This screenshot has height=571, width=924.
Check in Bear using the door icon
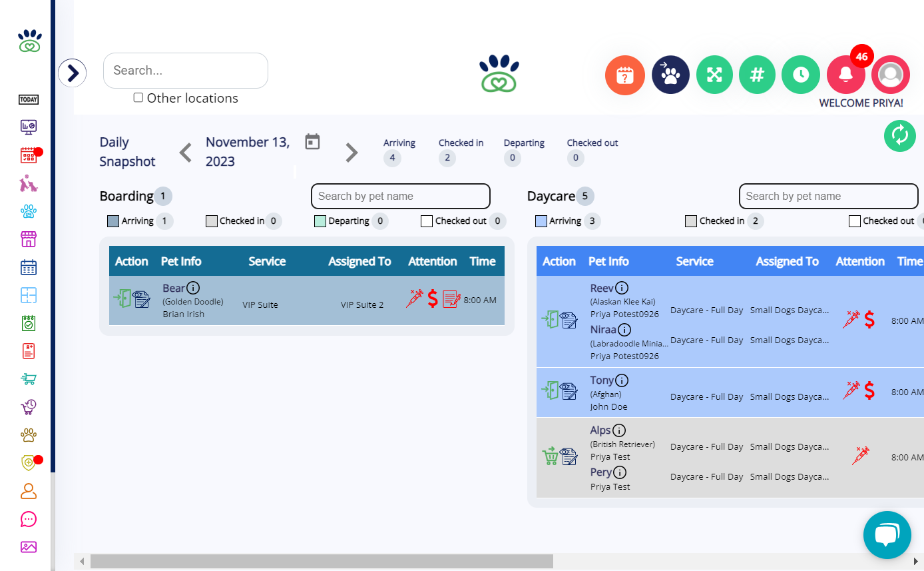(x=122, y=298)
